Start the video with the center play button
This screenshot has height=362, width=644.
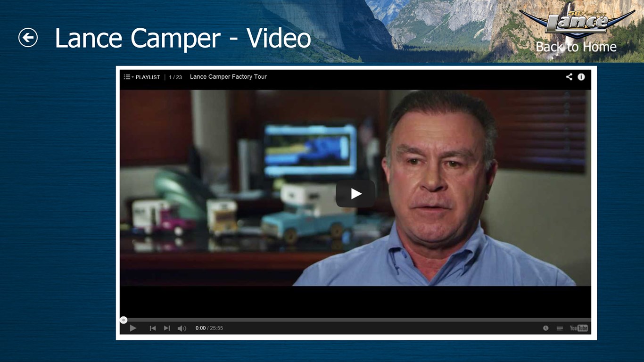(355, 194)
